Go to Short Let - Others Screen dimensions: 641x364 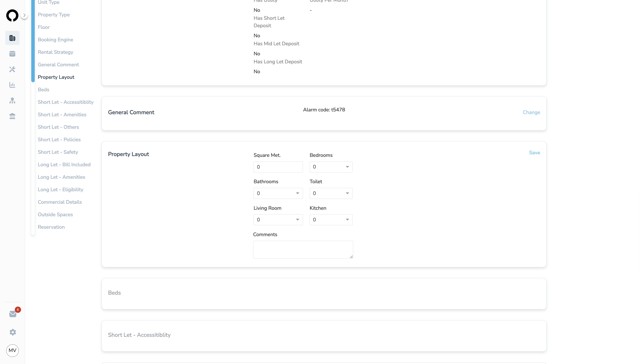(58, 127)
